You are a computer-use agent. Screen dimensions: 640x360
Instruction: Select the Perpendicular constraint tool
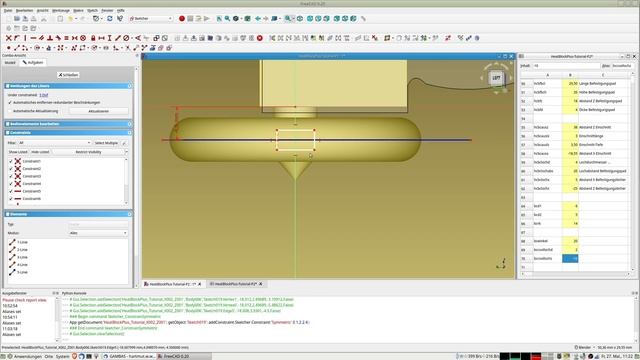50,38
